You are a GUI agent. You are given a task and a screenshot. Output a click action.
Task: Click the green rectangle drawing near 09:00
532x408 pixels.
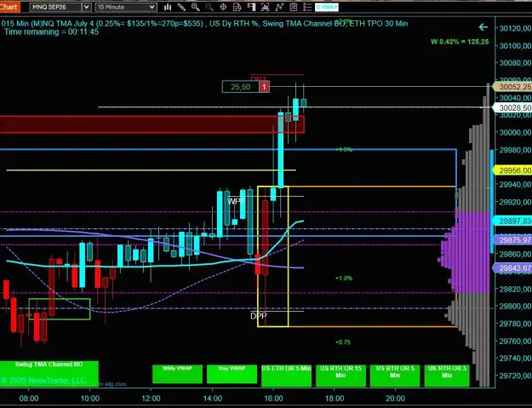(60, 309)
